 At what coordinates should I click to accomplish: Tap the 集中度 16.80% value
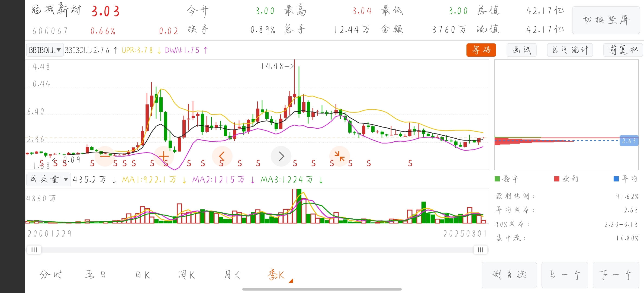pos(627,238)
